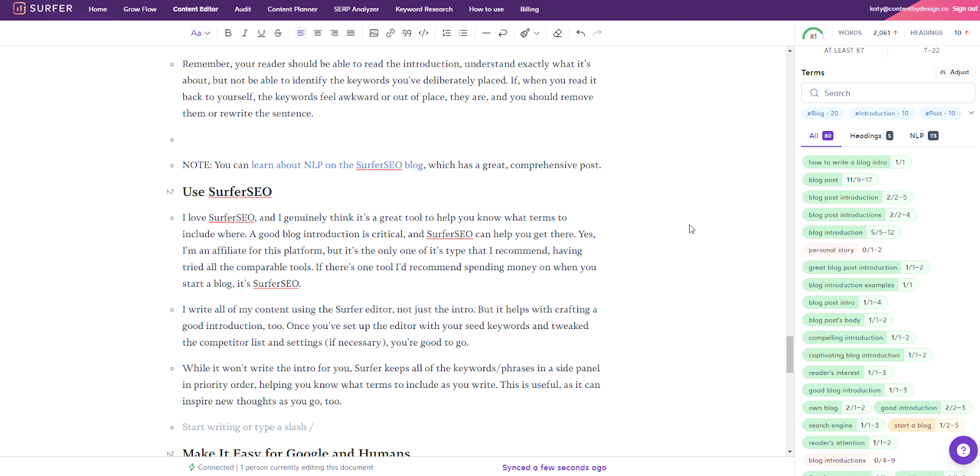Screen dimensions: 980x476
Task: Go to the Home menu
Action: pos(97,9)
